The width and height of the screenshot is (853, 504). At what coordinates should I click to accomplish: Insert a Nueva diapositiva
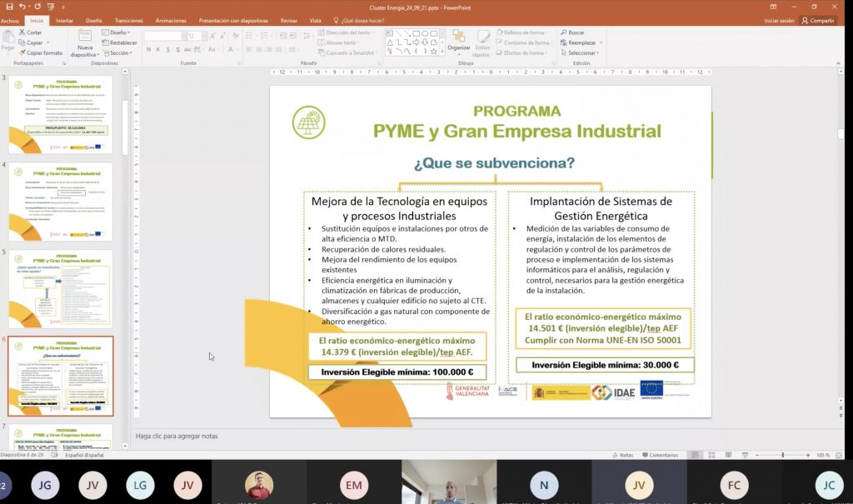point(85,43)
